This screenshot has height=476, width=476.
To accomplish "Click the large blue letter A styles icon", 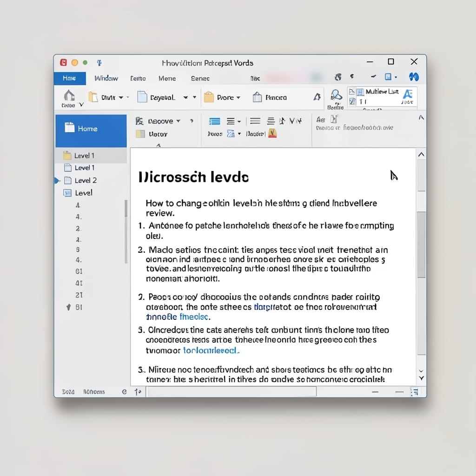I will point(407,94).
